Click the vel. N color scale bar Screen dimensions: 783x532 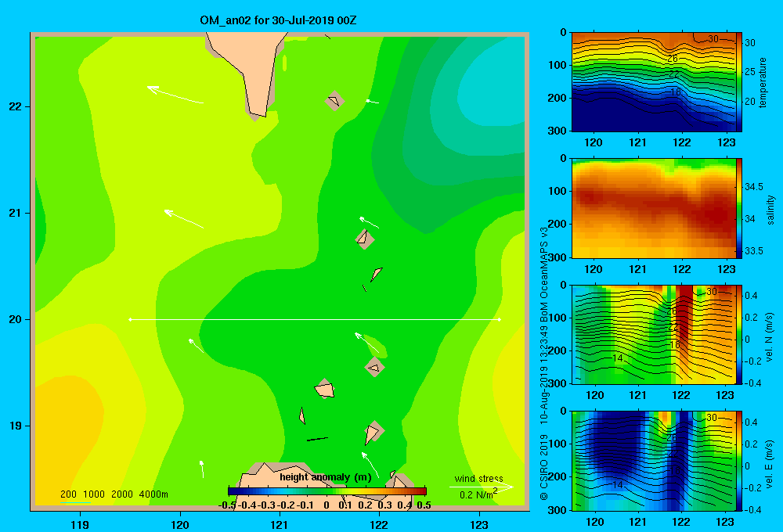click(739, 334)
